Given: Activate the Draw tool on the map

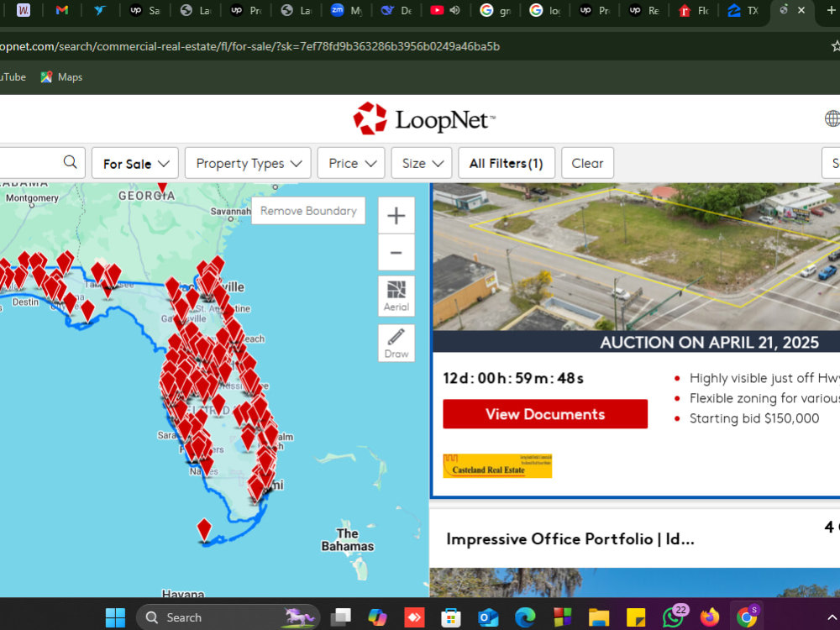Looking at the screenshot, I should pos(396,344).
